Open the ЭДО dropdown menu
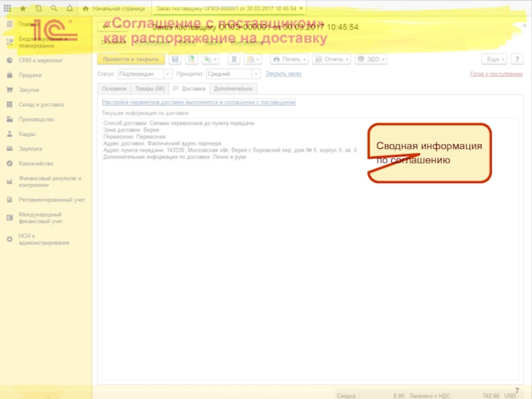532x399 pixels. pyautogui.click(x=372, y=59)
